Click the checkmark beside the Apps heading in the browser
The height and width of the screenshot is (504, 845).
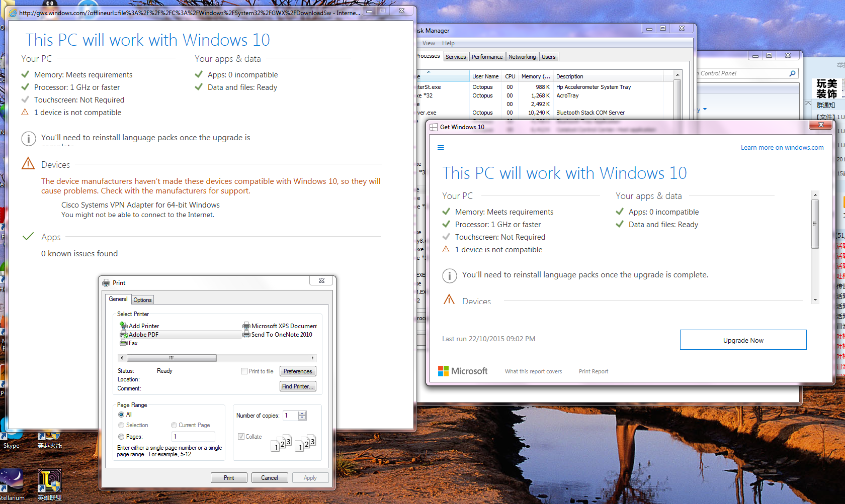[28, 236]
